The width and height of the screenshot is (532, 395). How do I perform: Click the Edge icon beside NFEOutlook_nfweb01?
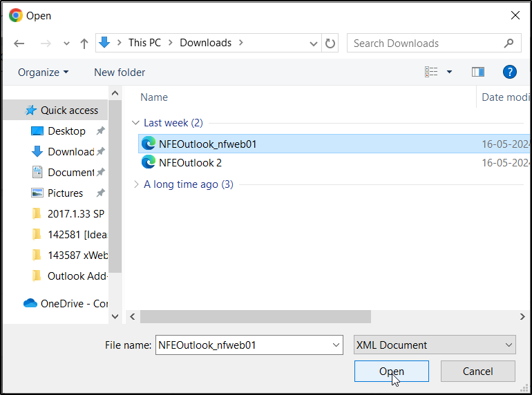(x=149, y=143)
